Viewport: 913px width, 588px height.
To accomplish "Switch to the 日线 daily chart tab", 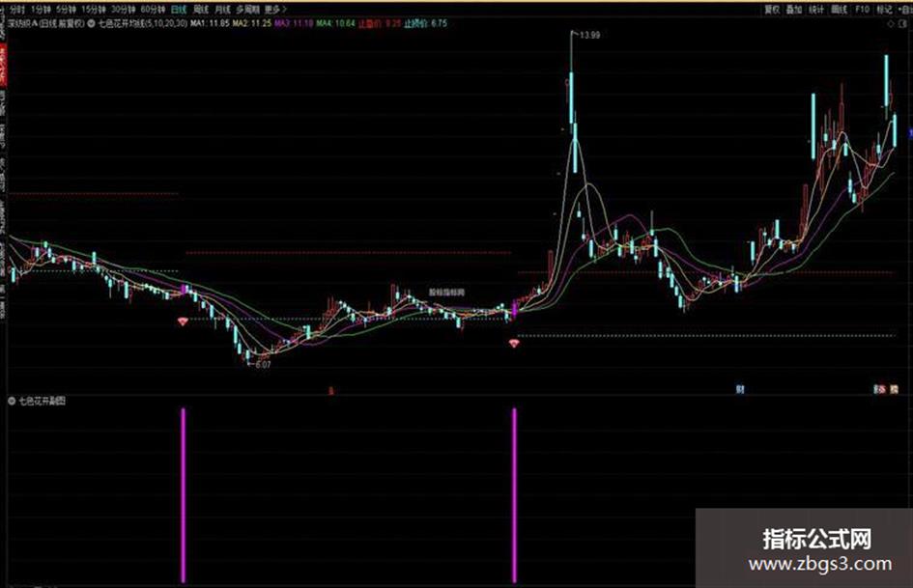I will pyautogui.click(x=178, y=10).
